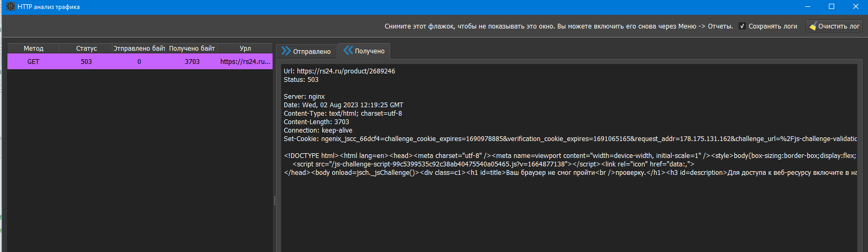The image size is (868, 252).
Task: Maximize the HTTP traffic analysis window
Action: coord(832,7)
